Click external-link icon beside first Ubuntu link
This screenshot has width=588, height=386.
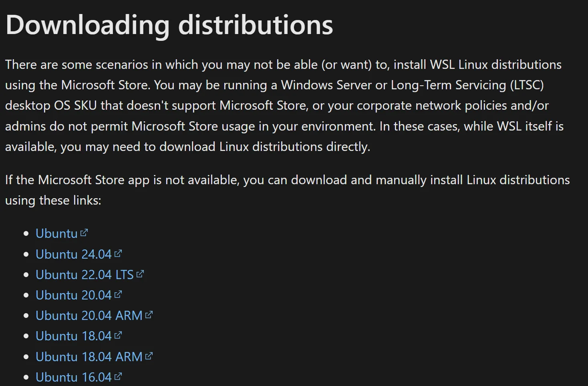coord(84,233)
